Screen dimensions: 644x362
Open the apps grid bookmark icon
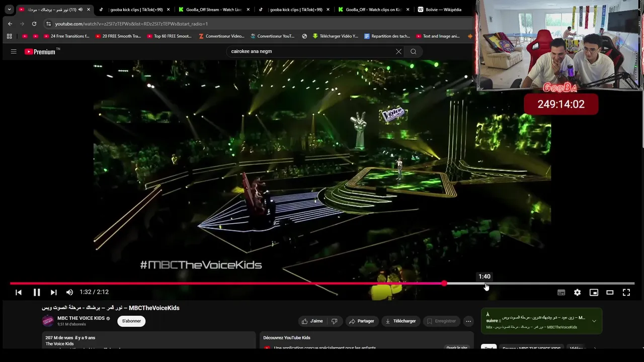point(9,36)
